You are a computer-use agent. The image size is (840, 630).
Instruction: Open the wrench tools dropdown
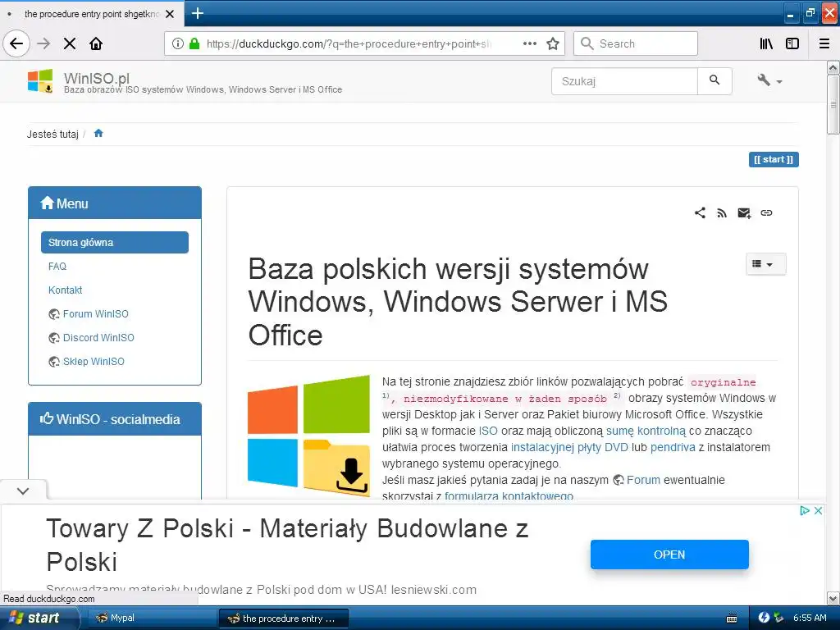tap(769, 81)
